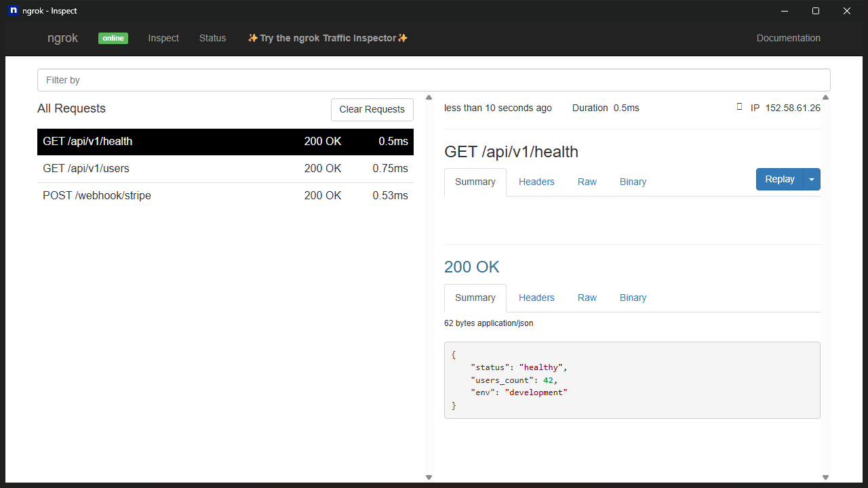Switch to request Binary tab
Viewport: 868px width, 488px height.
(633, 182)
